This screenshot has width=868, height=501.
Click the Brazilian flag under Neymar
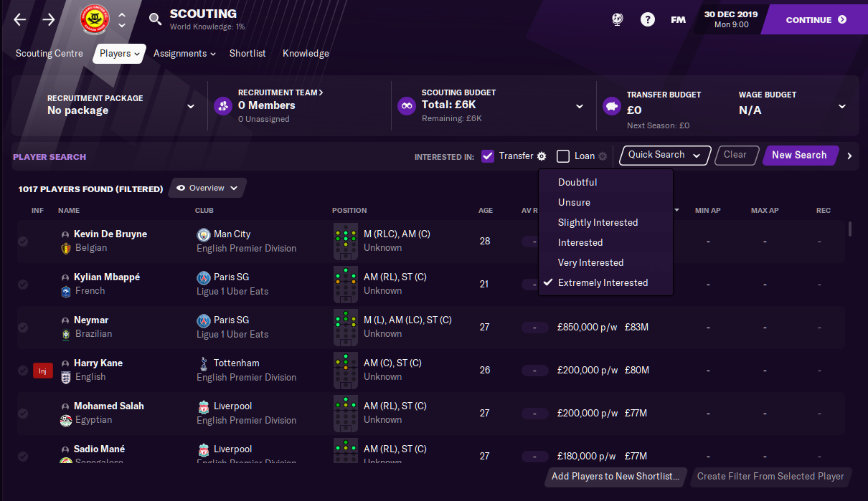[x=66, y=334]
